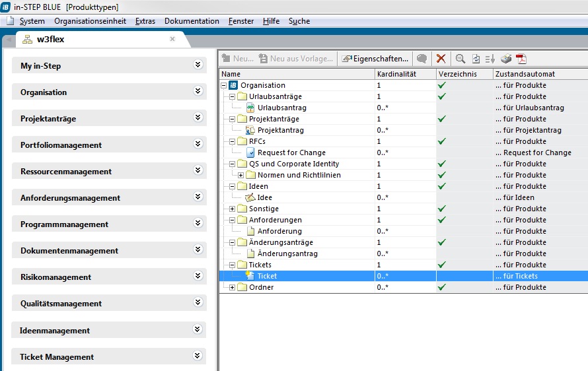Image resolution: width=588 pixels, height=371 pixels.
Task: Select the Urlaubsantrag palm tree icon
Action: point(250,108)
